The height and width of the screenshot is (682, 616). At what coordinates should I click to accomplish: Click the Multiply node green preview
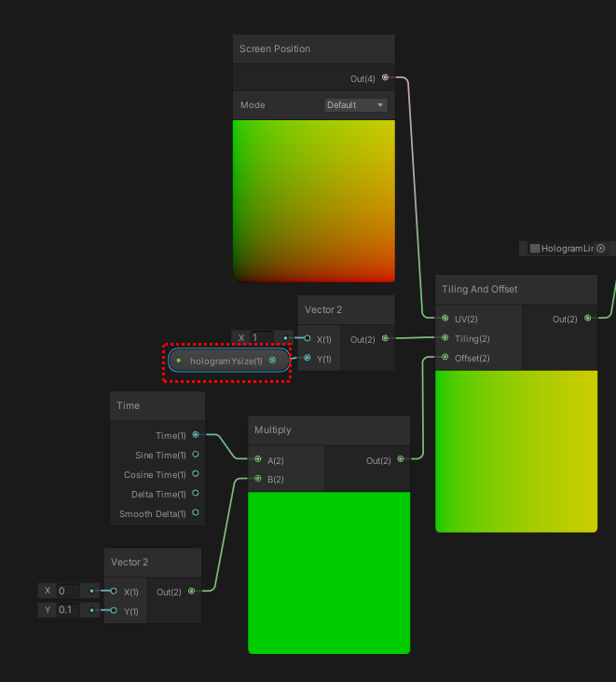coord(329,573)
